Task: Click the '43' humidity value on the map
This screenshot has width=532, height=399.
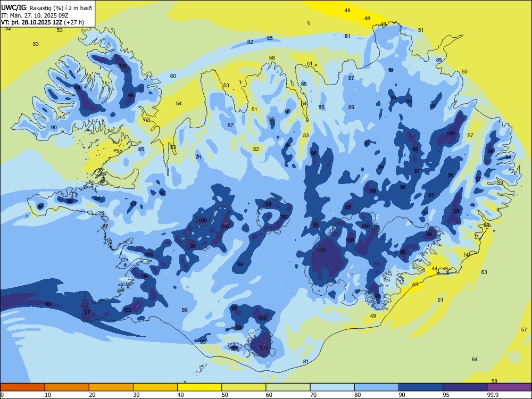Action: click(415, 284)
